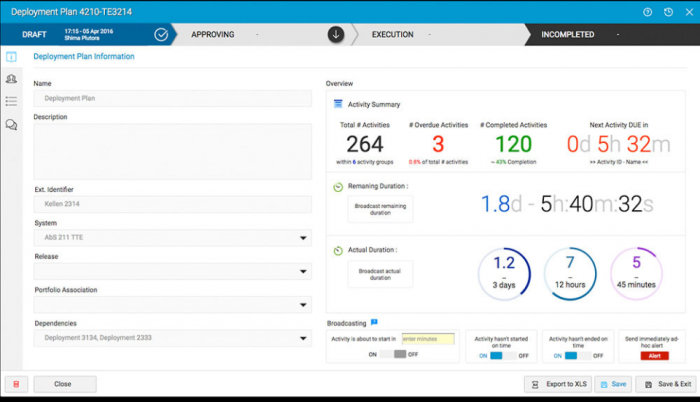Viewport: 700px width, 402px height.
Task: Toggle 'Activity hasn't started on time' switch
Action: click(504, 356)
